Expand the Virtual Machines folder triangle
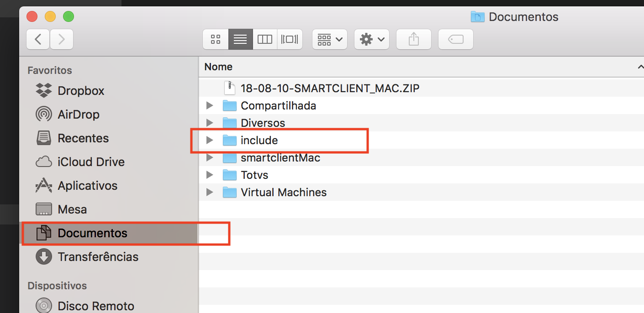Viewport: 644px width, 313px height. 210,192
